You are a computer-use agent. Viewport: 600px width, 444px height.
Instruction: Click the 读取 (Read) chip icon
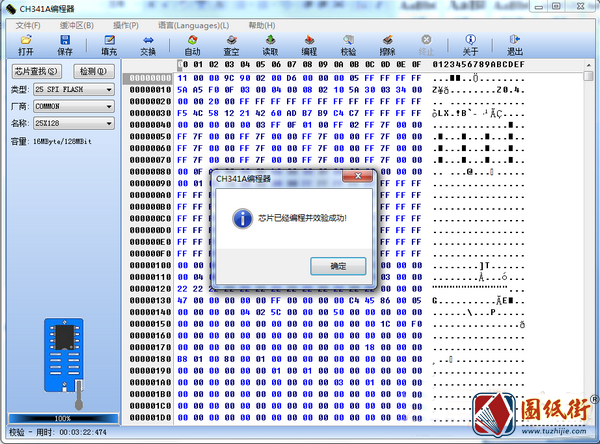270,44
